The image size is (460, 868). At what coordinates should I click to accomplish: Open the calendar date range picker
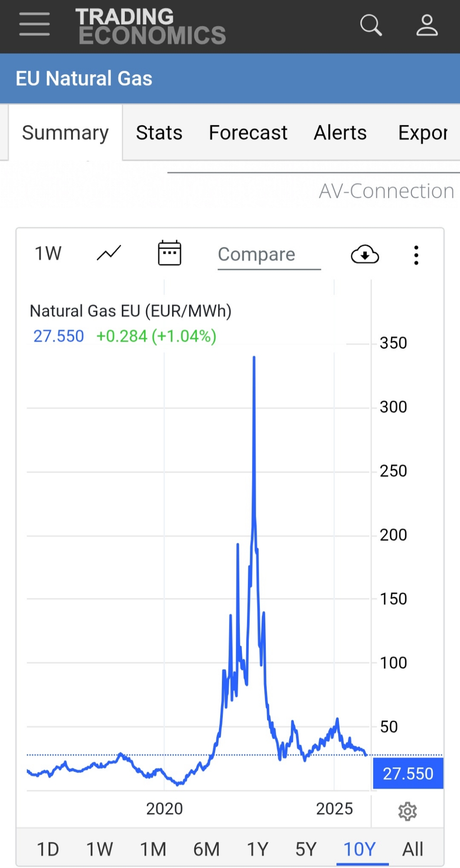(169, 253)
